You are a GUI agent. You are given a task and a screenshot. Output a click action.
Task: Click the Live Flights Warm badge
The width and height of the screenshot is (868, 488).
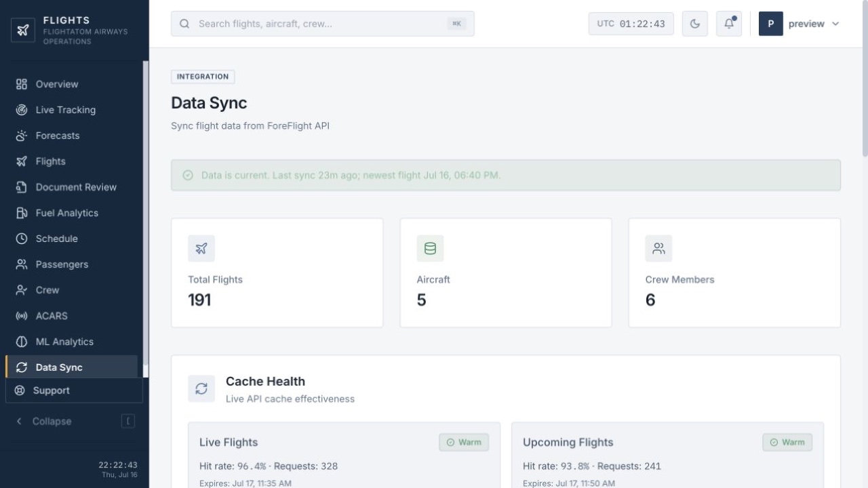click(x=464, y=442)
